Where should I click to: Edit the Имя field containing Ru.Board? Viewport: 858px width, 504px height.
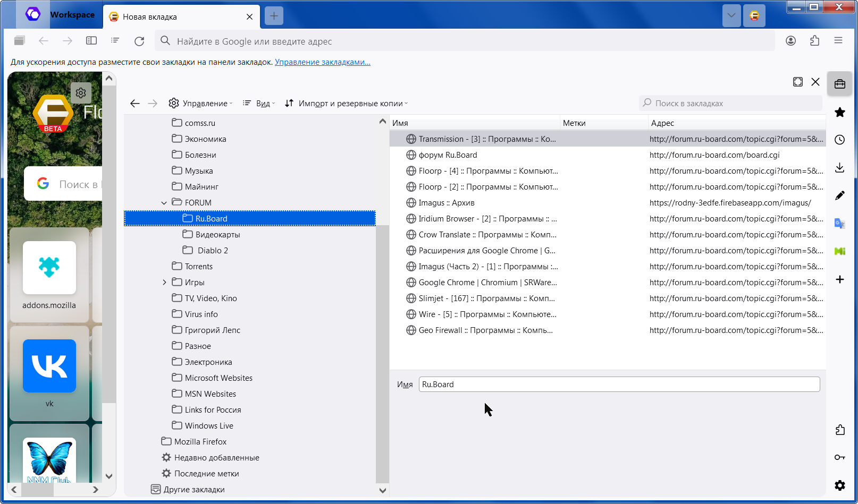coord(619,385)
